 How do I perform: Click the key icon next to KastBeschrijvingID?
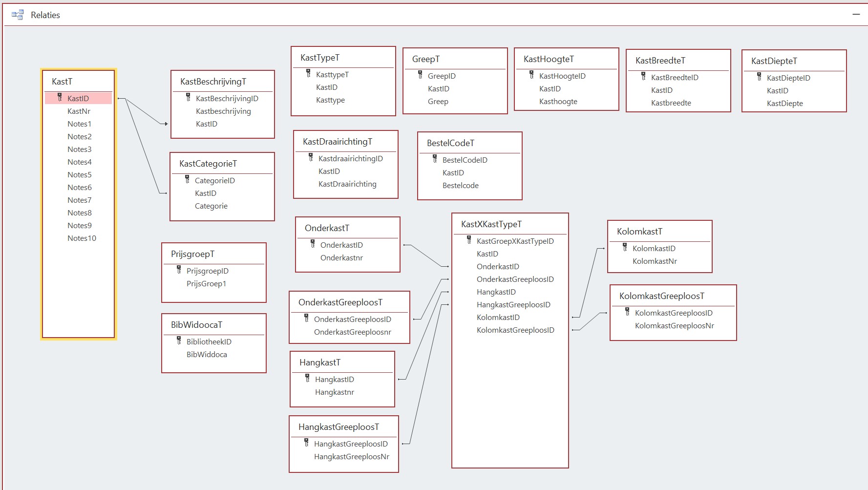pos(188,98)
